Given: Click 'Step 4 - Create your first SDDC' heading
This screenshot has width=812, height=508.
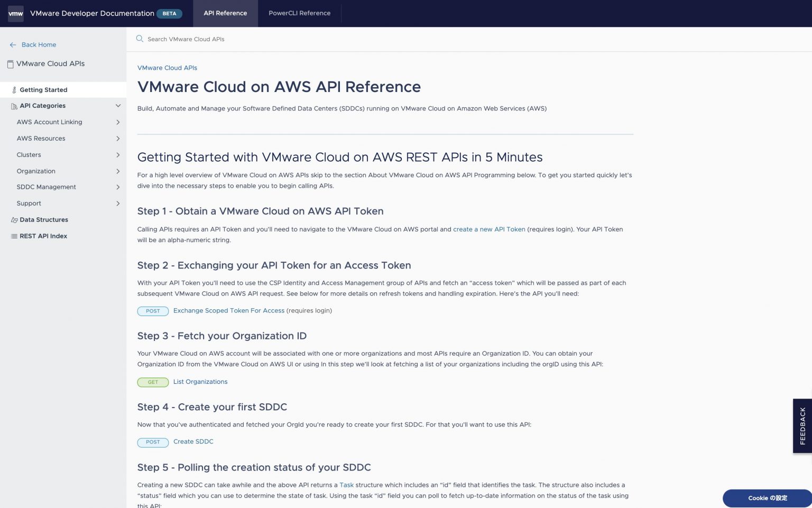Looking at the screenshot, I should pyautogui.click(x=212, y=407).
